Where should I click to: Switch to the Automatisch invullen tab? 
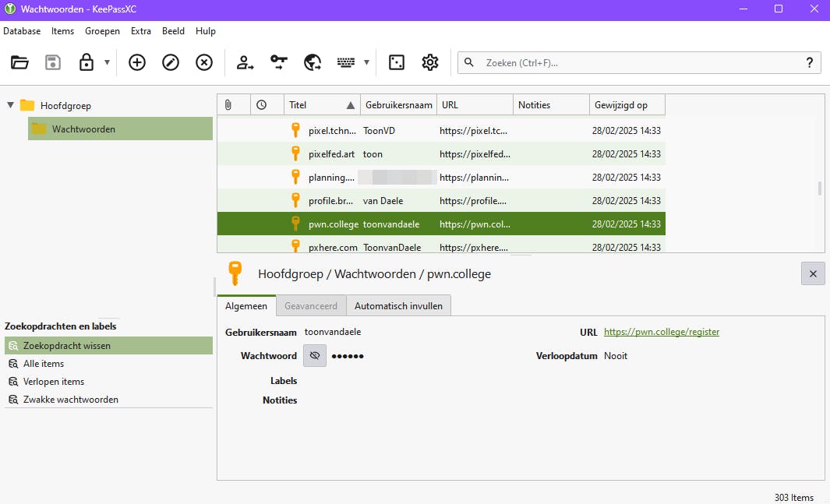pos(398,306)
